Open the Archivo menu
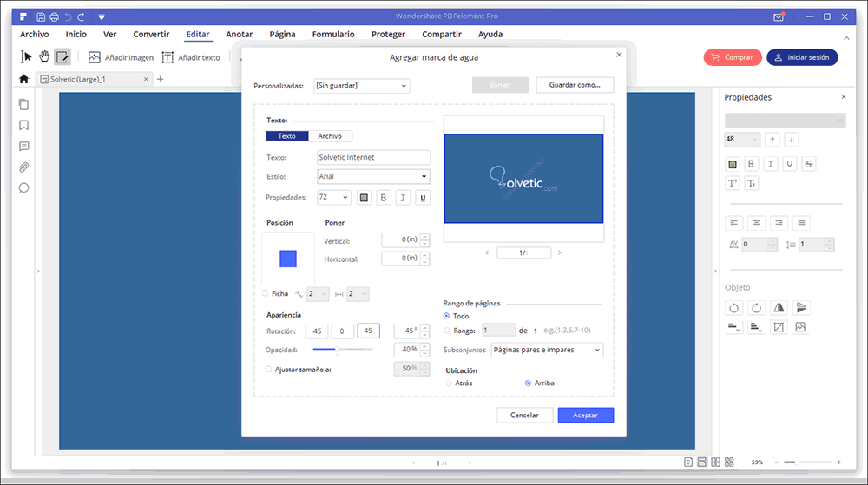 coord(35,35)
